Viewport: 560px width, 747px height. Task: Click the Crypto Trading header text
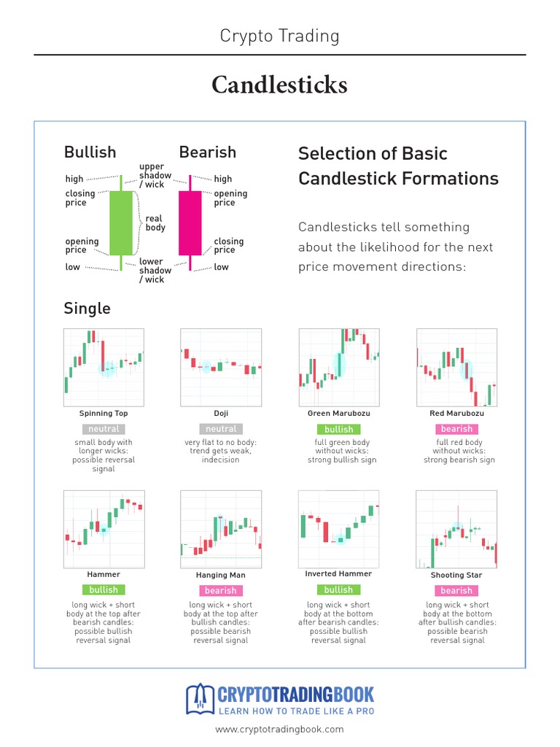pos(279,36)
